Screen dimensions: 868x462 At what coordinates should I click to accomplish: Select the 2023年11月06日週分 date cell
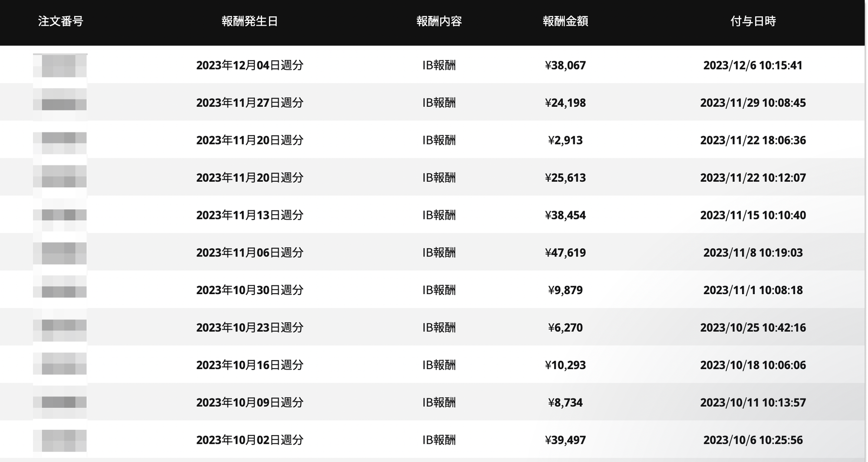pos(250,252)
